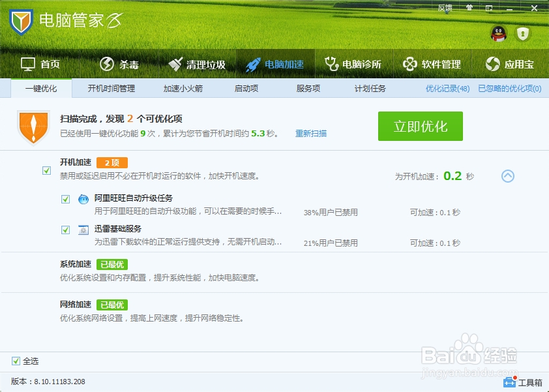Click 38%用户已禁用 text

click(331, 212)
